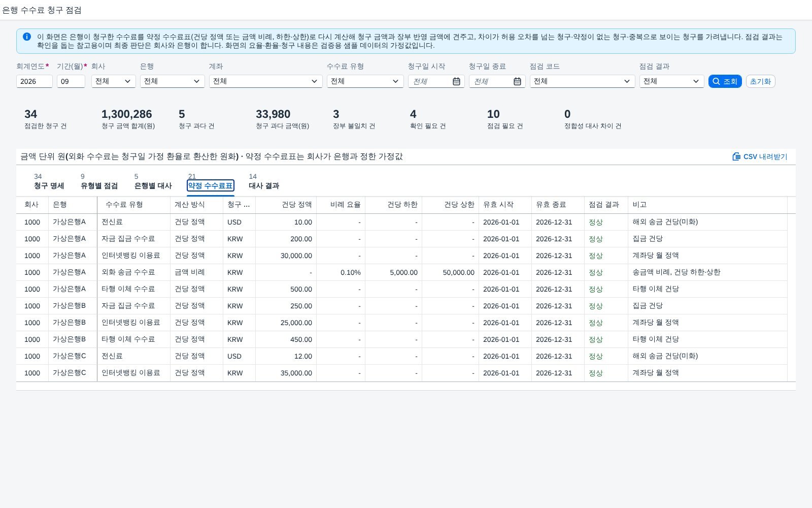812x508 pixels.
Task: Click the 0.10% rate cell
Action: click(341, 272)
